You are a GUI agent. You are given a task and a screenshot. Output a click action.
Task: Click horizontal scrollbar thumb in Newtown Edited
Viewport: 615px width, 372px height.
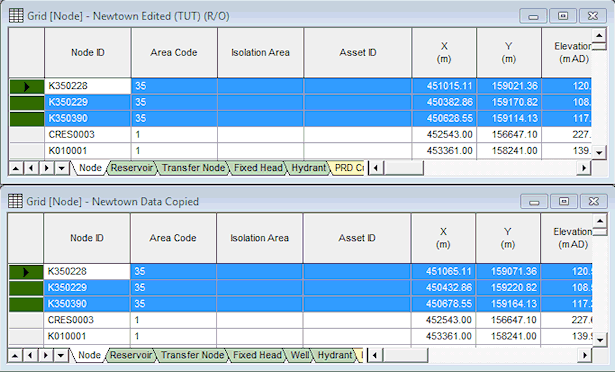click(x=403, y=168)
